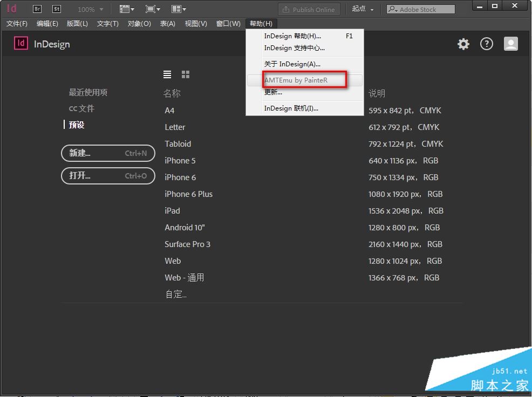Open the arrange documents dropdown icon
This screenshot has height=397, width=532.
pyautogui.click(x=179, y=9)
